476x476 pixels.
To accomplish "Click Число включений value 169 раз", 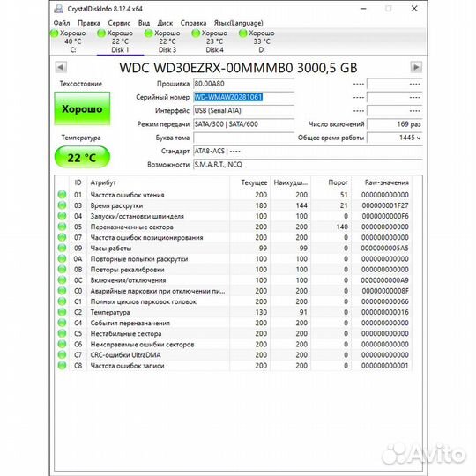I will click(394, 124).
